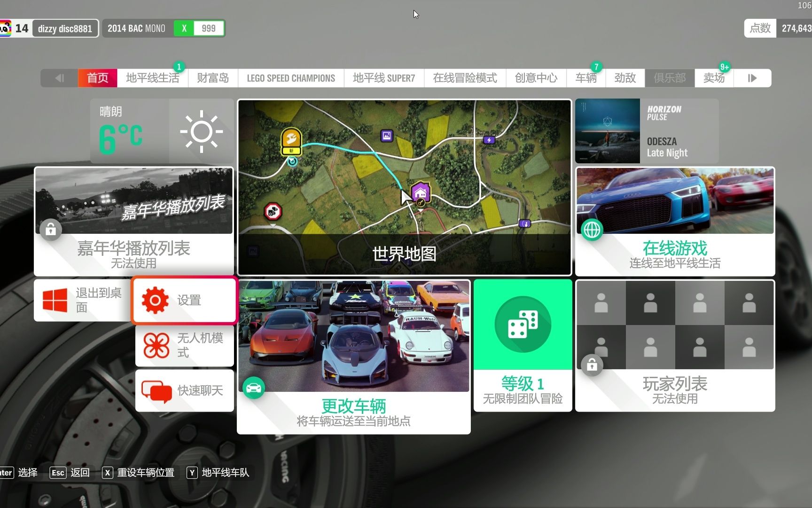Click the purple house marker on map
812x508 pixels.
pyautogui.click(x=420, y=192)
